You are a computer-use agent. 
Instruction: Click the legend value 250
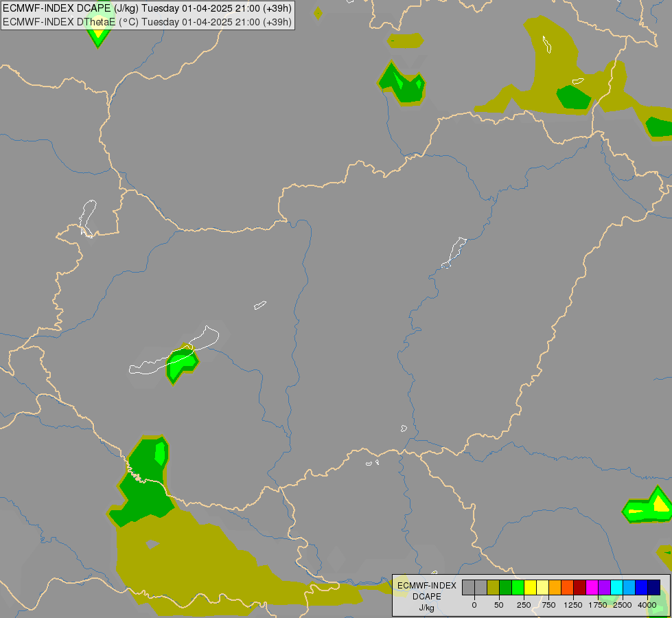[524, 605]
